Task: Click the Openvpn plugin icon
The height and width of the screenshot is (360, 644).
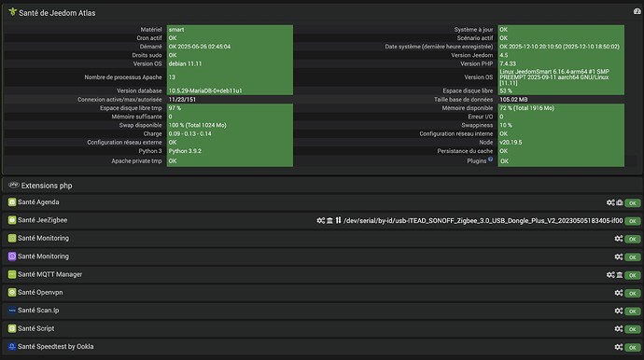Action: click(x=12, y=292)
